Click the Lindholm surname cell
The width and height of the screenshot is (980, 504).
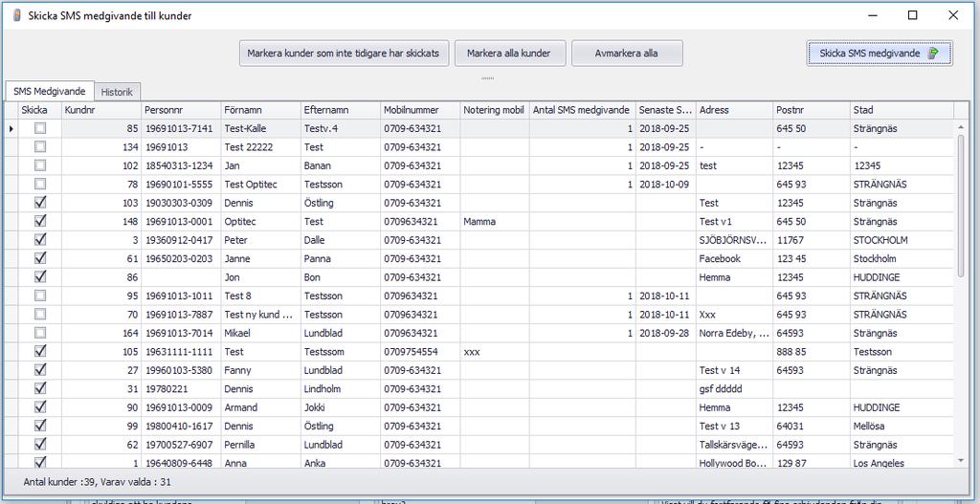(x=341, y=388)
